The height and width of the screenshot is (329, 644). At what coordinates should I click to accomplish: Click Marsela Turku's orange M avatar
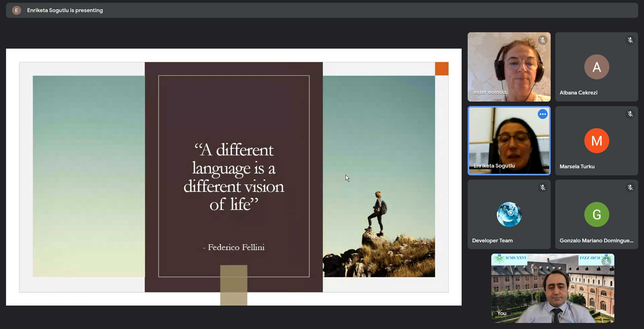[x=596, y=141]
